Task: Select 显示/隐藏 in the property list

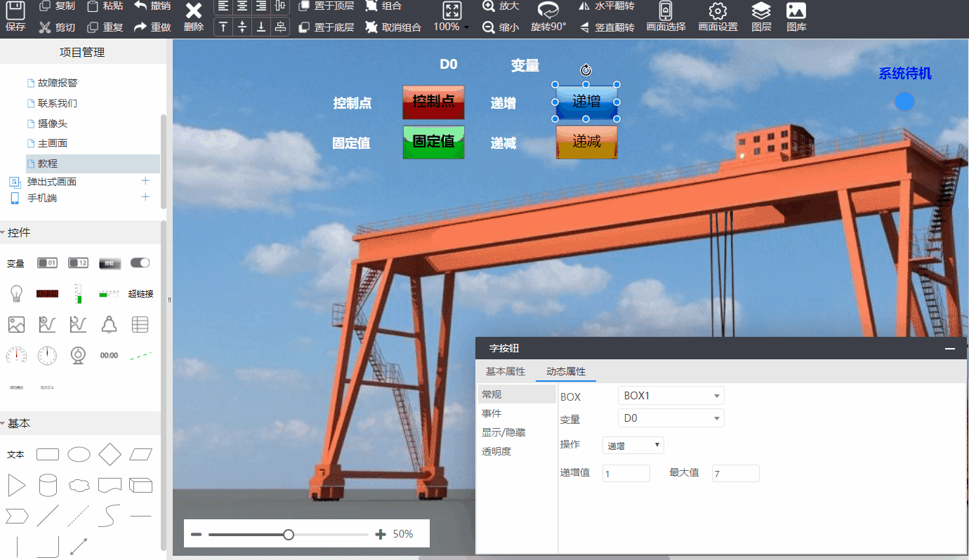Action: pos(503,432)
